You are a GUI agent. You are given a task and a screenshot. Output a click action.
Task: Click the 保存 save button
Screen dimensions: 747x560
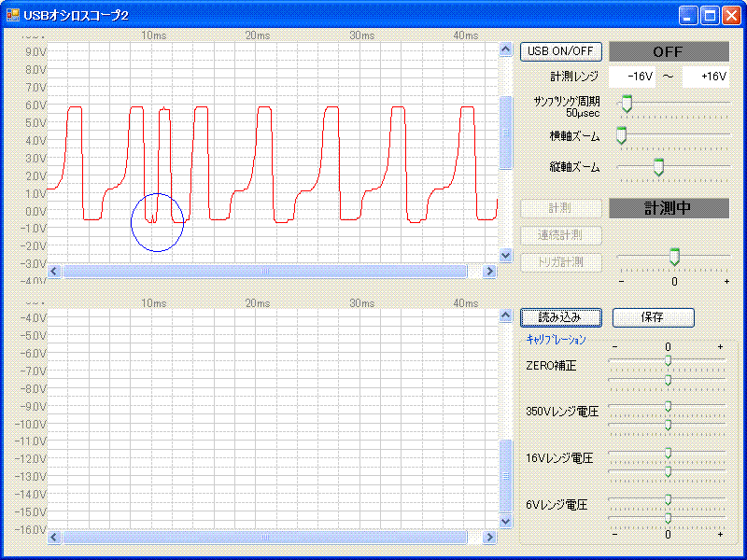point(653,317)
